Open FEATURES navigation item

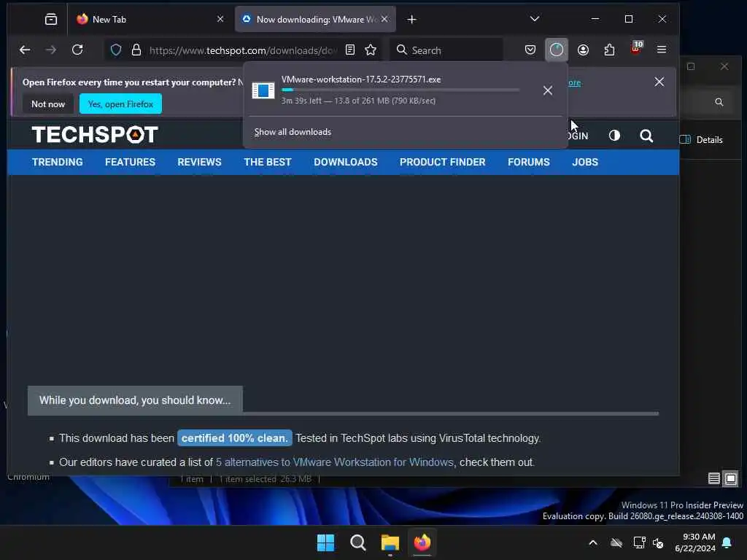pyautogui.click(x=130, y=162)
